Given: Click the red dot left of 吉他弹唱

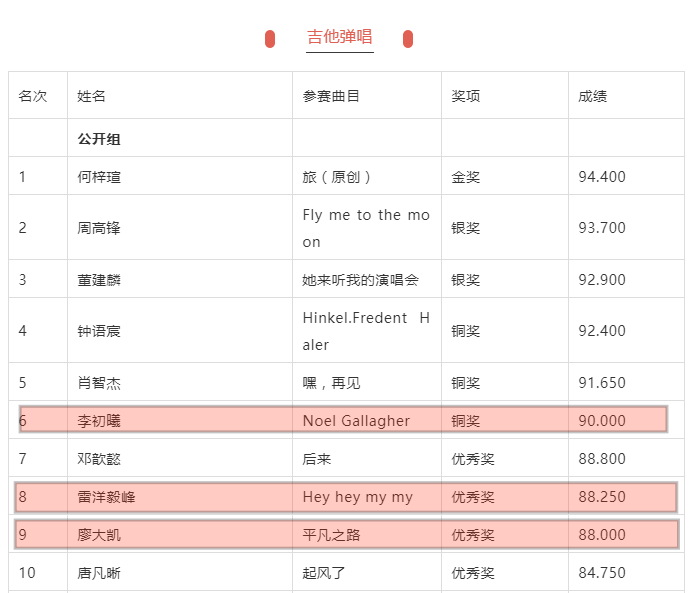Looking at the screenshot, I should (x=270, y=39).
